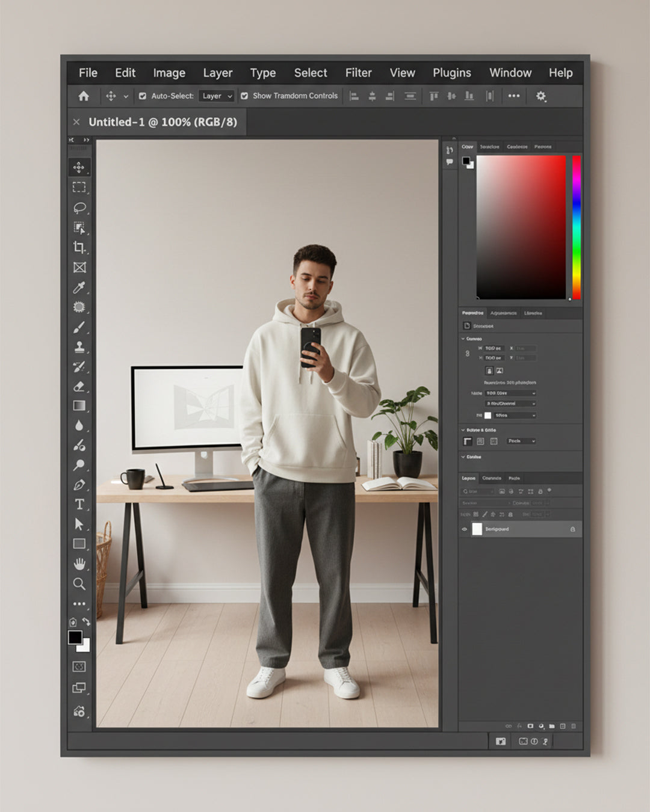
Task: Click the three-dots more options button
Action: (513, 96)
